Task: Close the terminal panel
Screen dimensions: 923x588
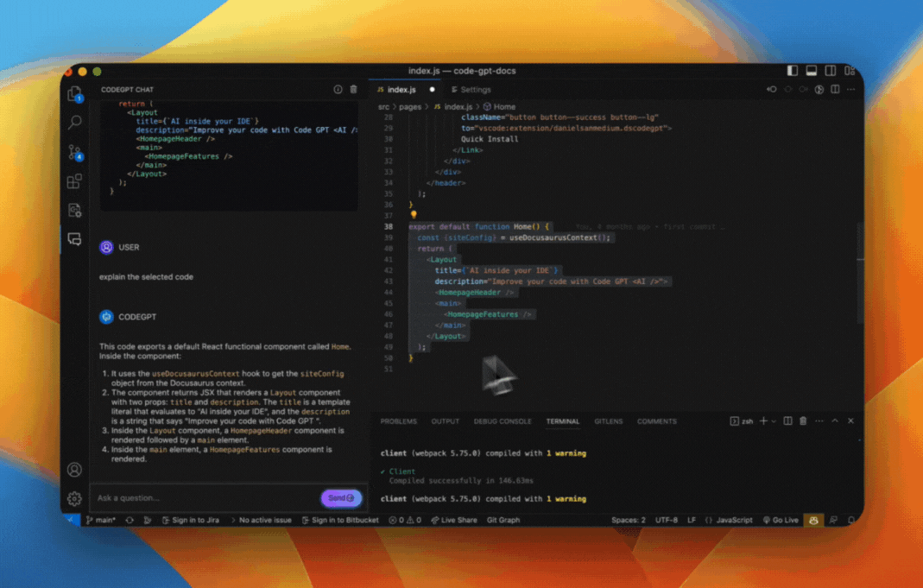Action: 850,420
